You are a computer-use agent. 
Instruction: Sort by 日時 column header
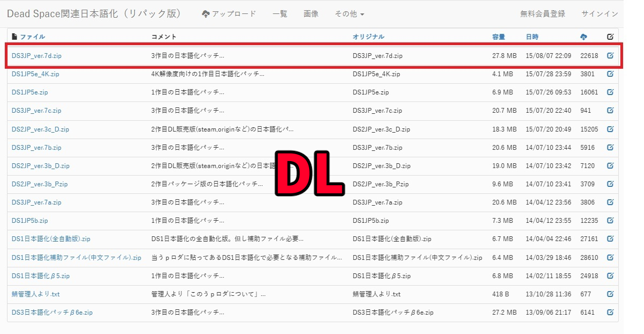point(532,37)
